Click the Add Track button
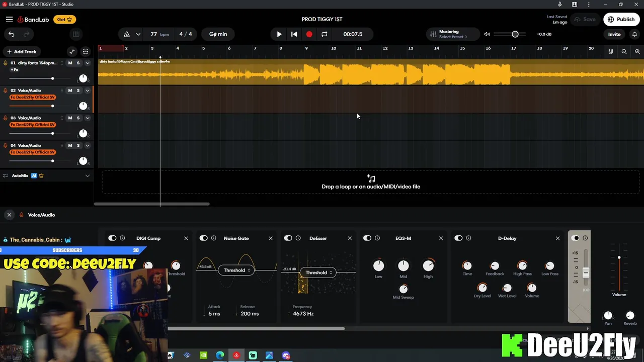This screenshot has width=644, height=362. (22, 51)
